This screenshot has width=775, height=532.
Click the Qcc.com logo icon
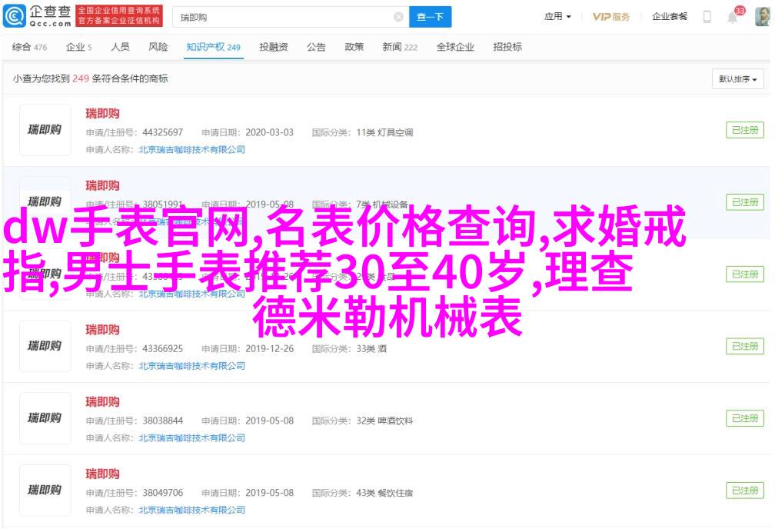click(15, 16)
